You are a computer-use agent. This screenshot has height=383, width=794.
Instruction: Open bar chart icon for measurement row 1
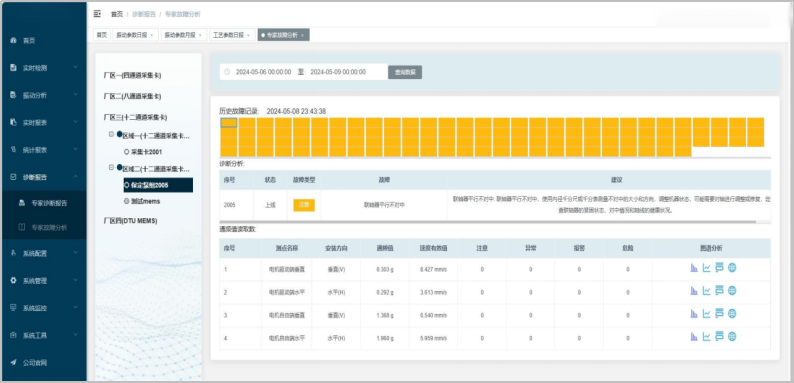(694, 268)
